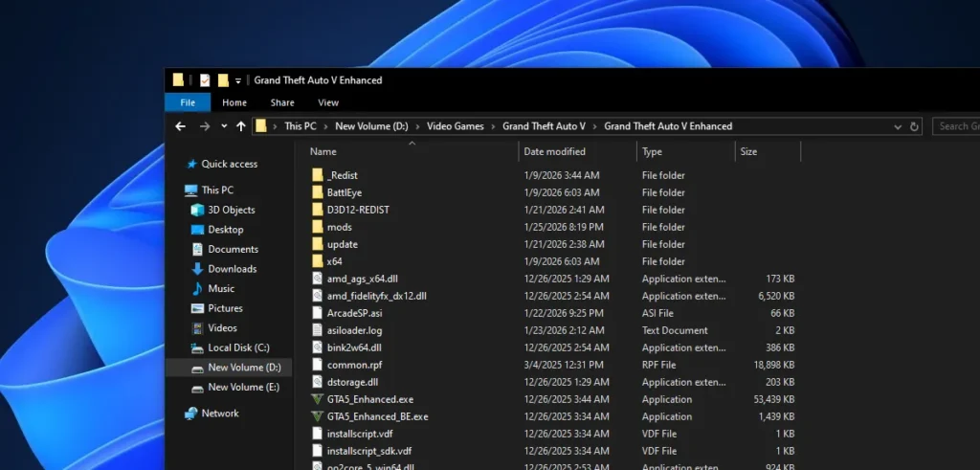Select the _Redist folder icon
Screen dimensions: 980x470
coord(318,175)
